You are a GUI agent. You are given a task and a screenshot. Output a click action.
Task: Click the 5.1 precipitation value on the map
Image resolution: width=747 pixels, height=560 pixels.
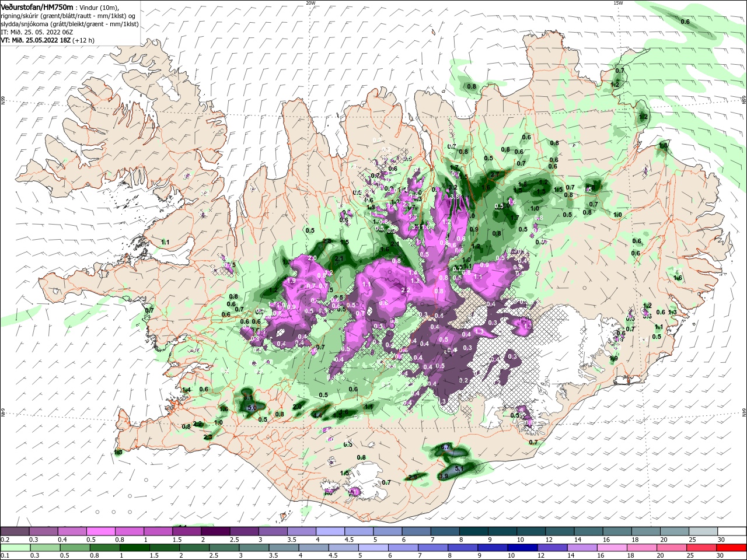[x=459, y=468]
